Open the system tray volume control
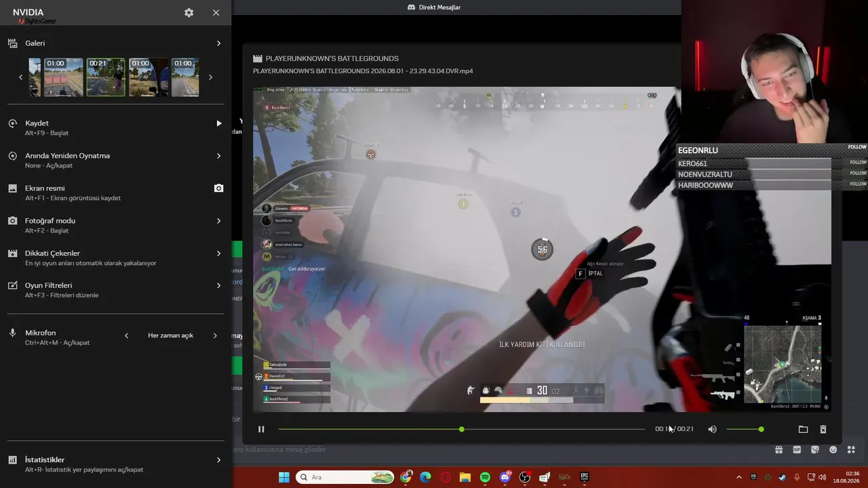Viewport: 868px width, 488px height. (x=822, y=477)
